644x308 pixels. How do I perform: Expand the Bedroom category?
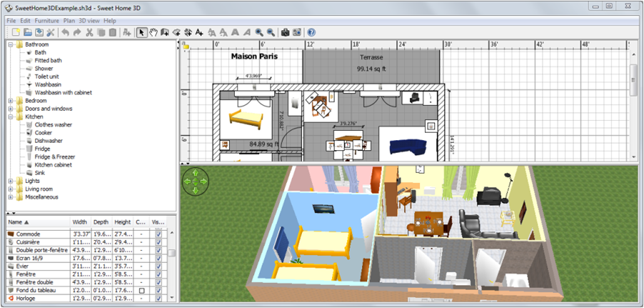pos(11,100)
